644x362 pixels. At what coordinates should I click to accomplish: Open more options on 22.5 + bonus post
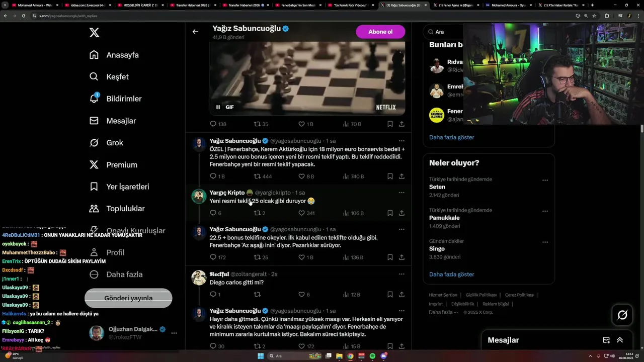pyautogui.click(x=401, y=229)
